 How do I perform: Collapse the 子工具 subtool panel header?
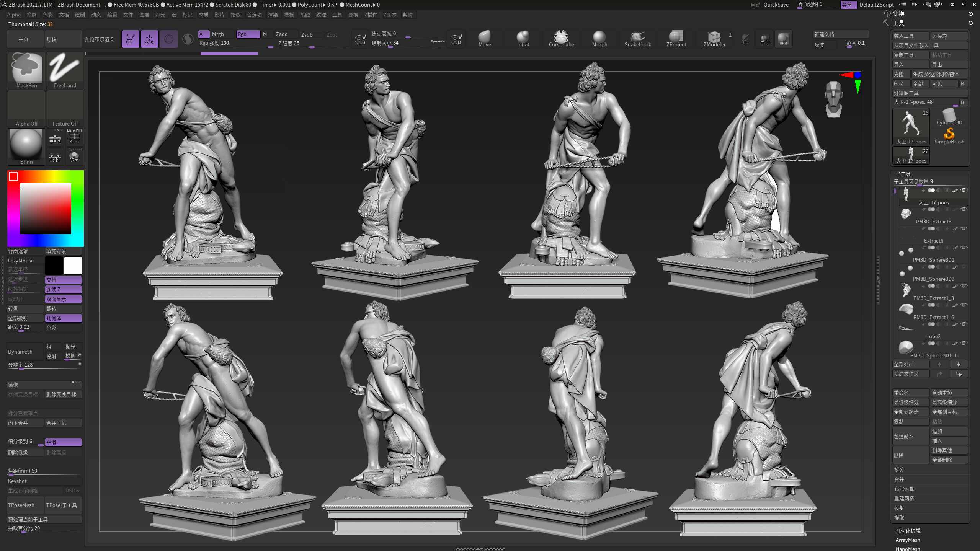tap(903, 174)
